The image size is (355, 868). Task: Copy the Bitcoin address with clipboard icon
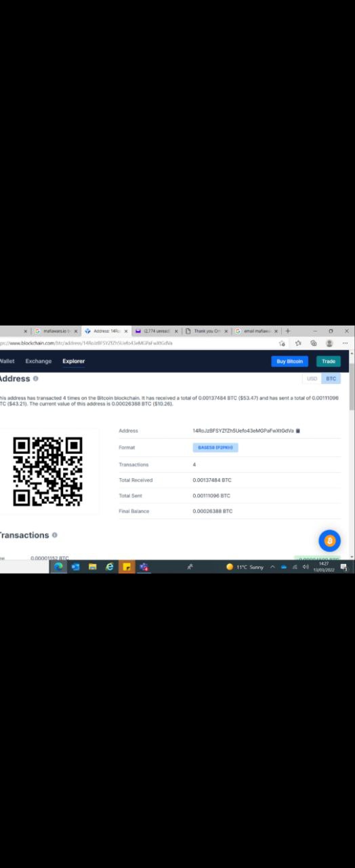pos(298,431)
